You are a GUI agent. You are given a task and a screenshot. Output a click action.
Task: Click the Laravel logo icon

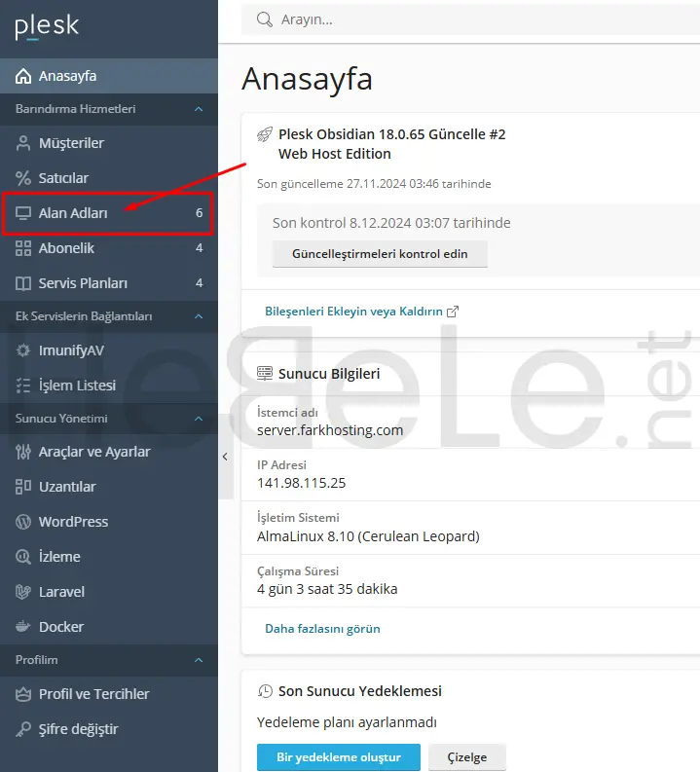point(23,591)
